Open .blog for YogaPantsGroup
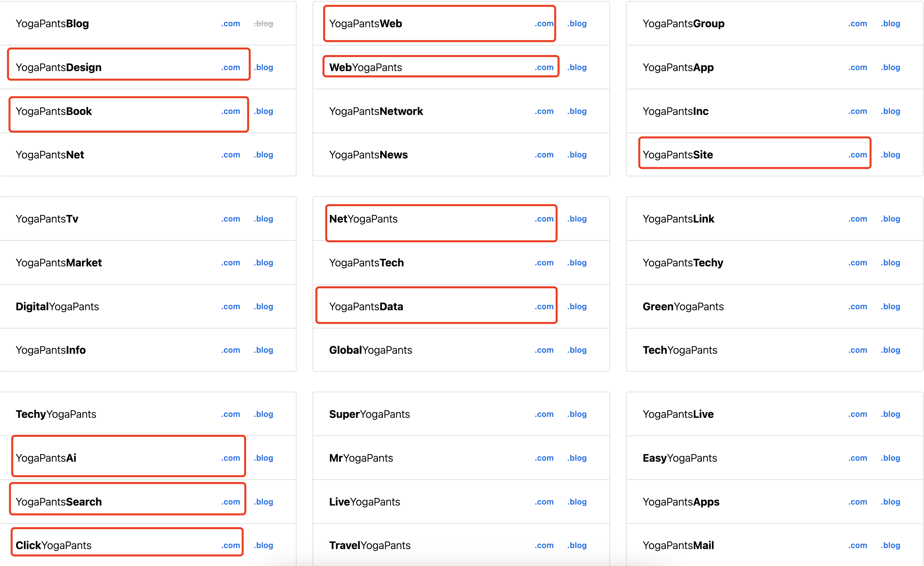Screen dimensions: 924x566 pyautogui.click(x=891, y=24)
